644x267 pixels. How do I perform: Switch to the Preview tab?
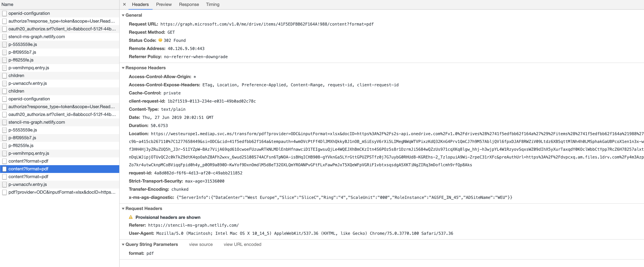(x=164, y=4)
